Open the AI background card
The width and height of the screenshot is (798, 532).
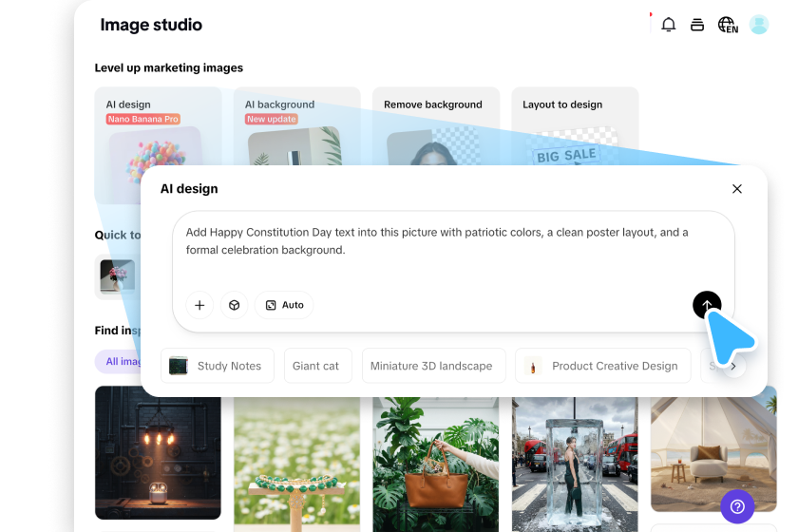(x=297, y=126)
